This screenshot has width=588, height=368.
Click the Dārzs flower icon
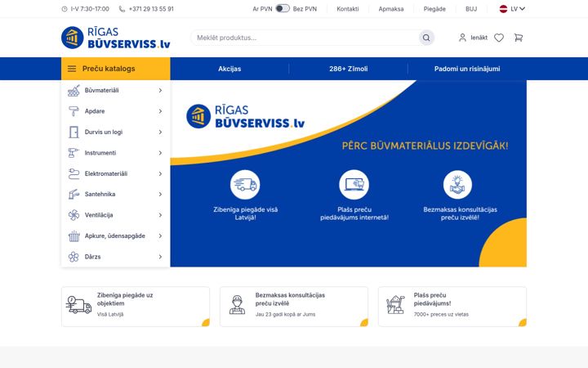(73, 257)
